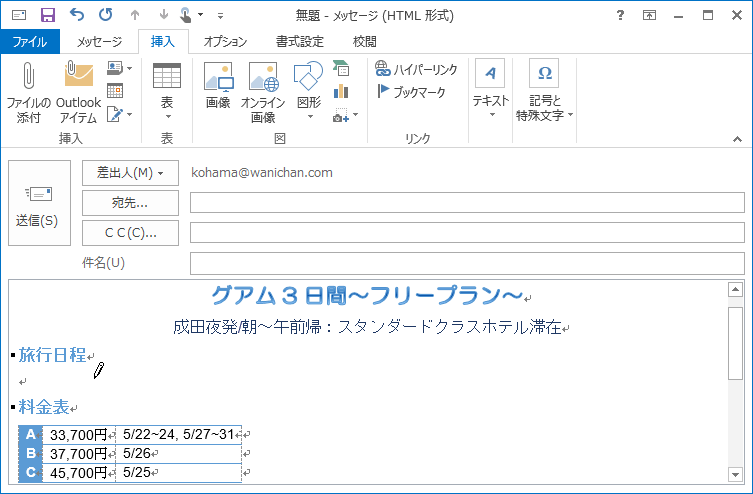Click into the CC address field
The width and height of the screenshot is (753, 494).
pos(467,233)
